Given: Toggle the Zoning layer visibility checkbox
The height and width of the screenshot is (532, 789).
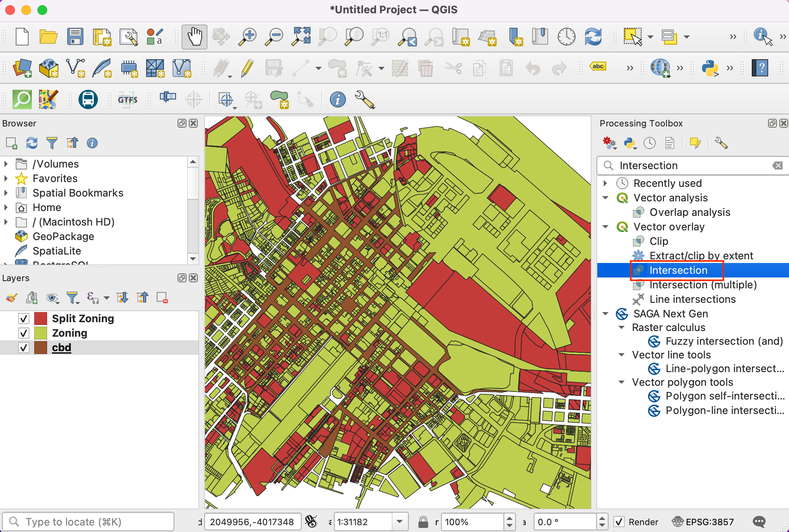Looking at the screenshot, I should click(x=24, y=333).
